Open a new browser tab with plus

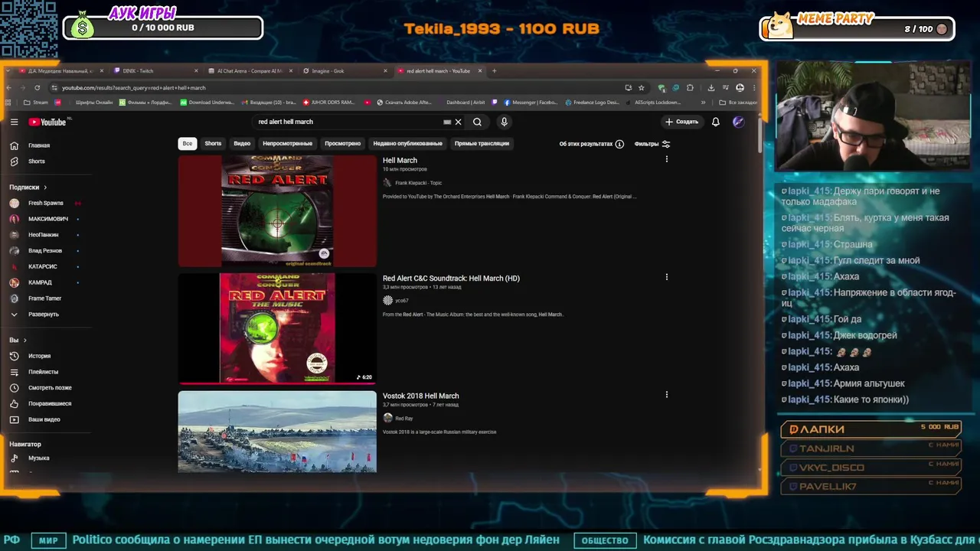(x=494, y=71)
